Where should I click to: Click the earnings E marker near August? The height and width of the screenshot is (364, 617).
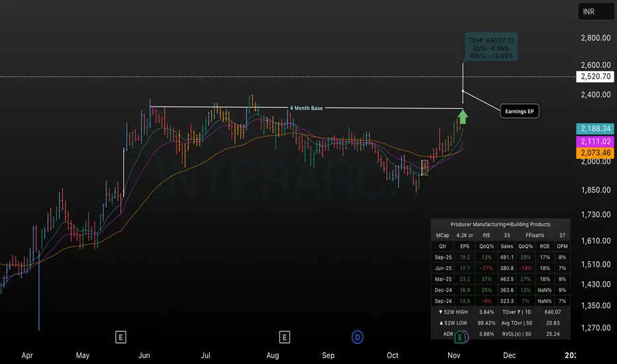coord(284,338)
